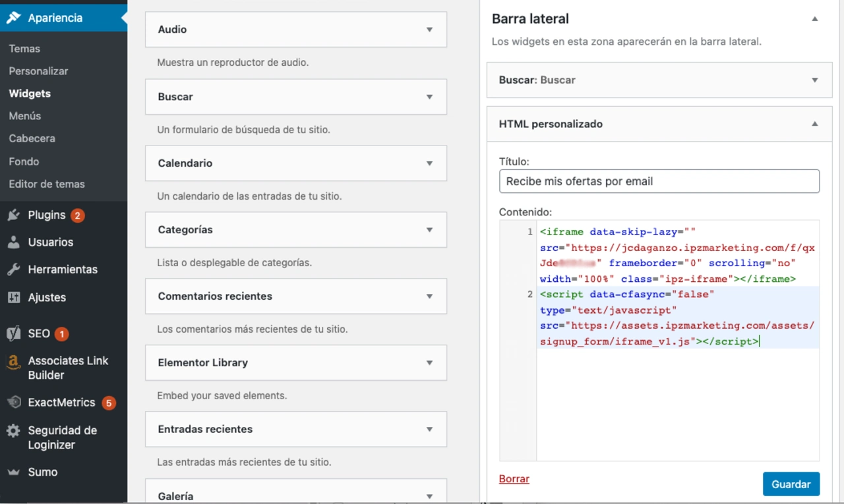Click the Barra lateral heading
Screen dimensions: 844x504
(530, 19)
